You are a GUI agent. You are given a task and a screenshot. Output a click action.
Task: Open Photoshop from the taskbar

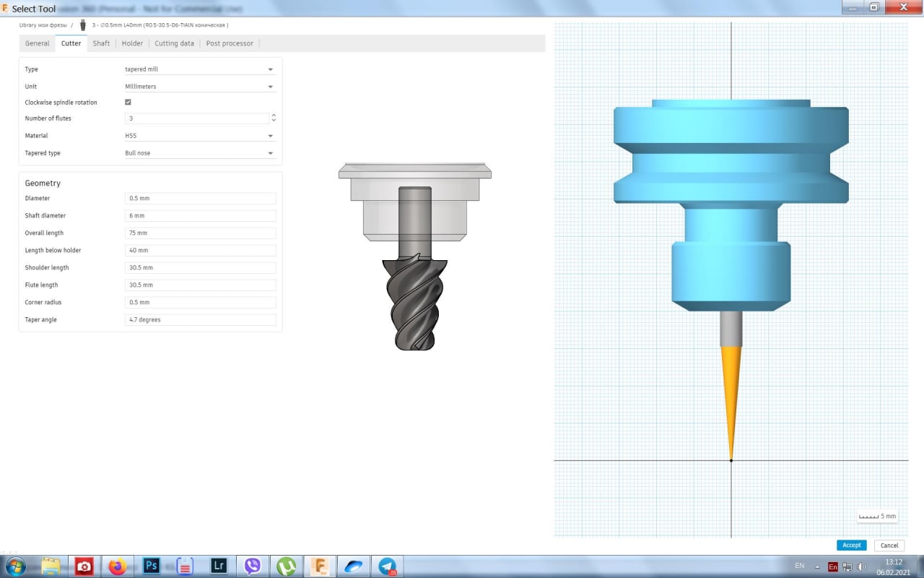152,566
